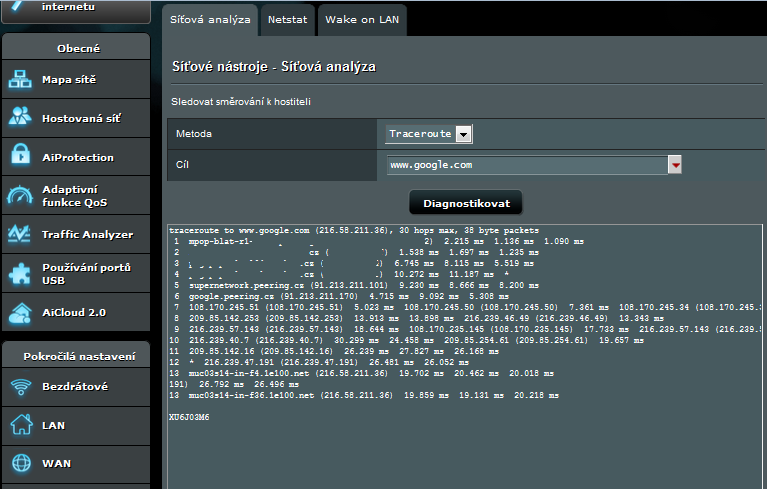
Task: Click the AiProtection lock icon
Action: [x=21, y=157]
